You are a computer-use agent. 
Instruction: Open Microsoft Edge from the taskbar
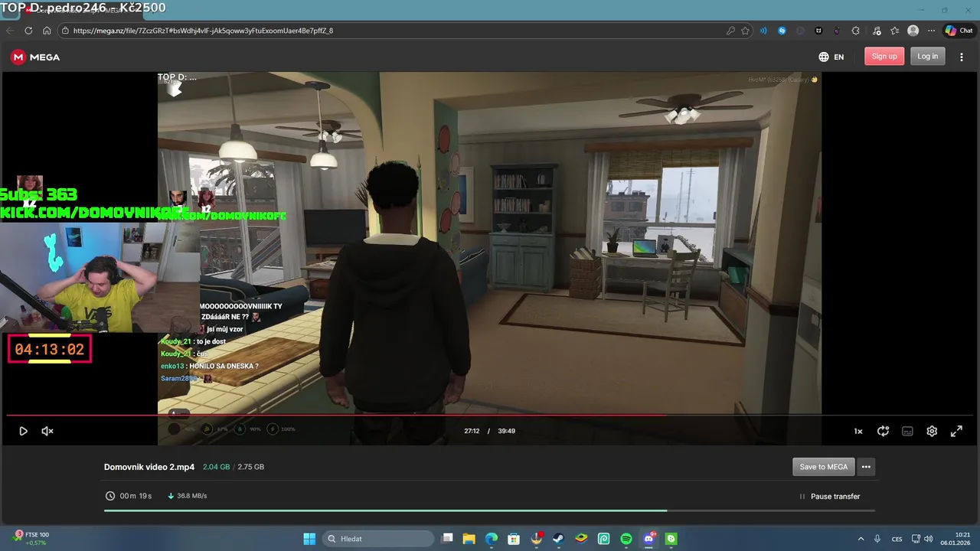[492, 539]
